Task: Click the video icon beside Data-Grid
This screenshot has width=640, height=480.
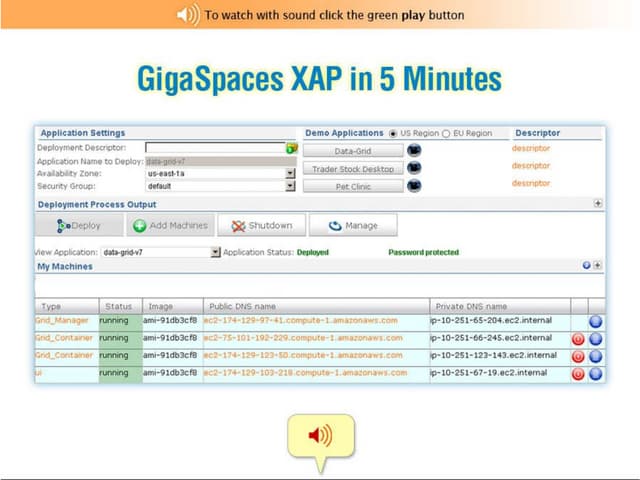Action: (414, 151)
